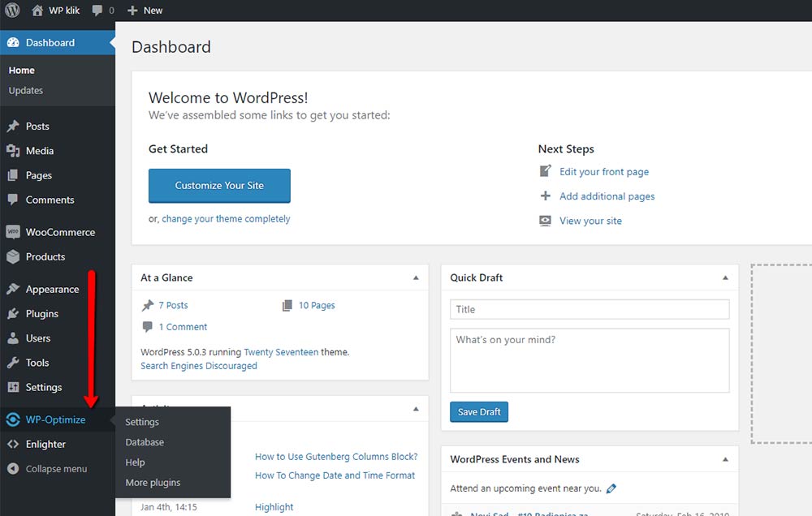Open More plugins in WP-Optimize submenu
This screenshot has width=812, height=516.
[153, 483]
